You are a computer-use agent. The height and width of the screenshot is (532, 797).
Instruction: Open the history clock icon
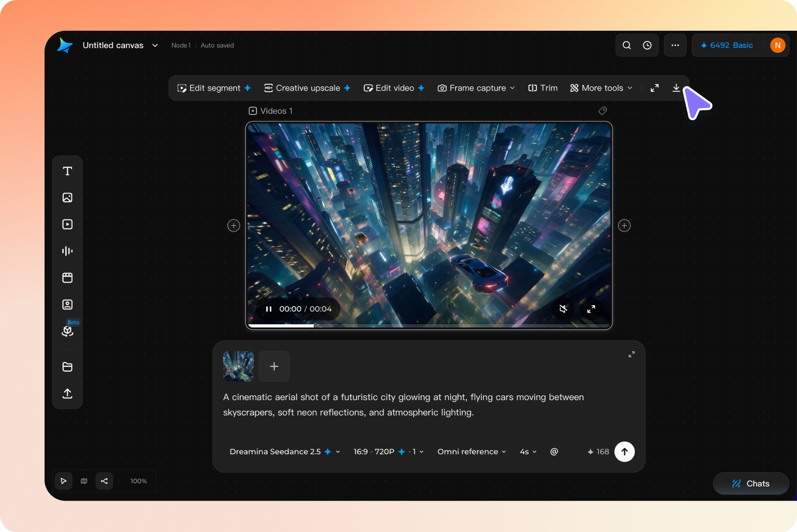[647, 46]
